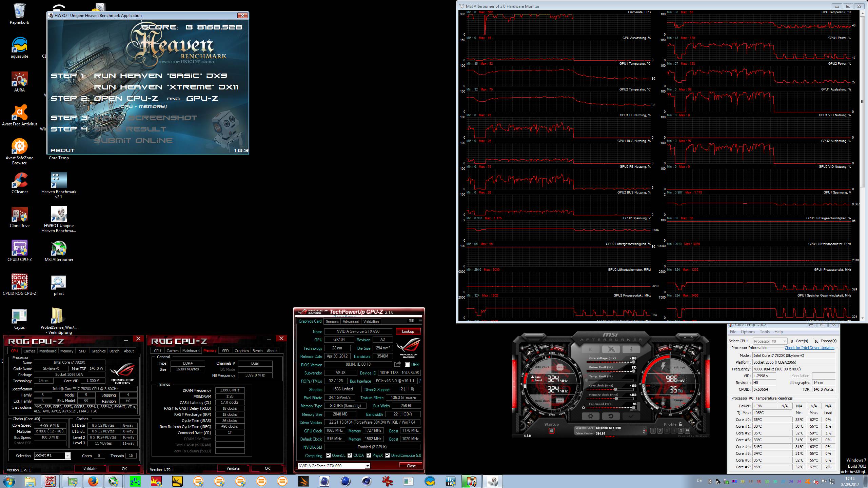Open the Mainboard tab in left CPU-Z window
This screenshot has height=488, width=868.
tap(48, 351)
